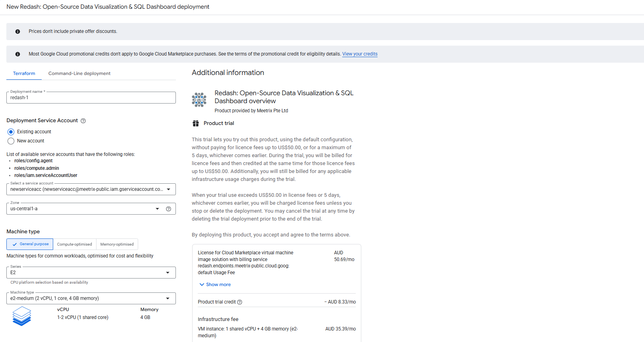This screenshot has width=644, height=342.
Task: Click the help icon beside the Zone field
Action: 168,209
